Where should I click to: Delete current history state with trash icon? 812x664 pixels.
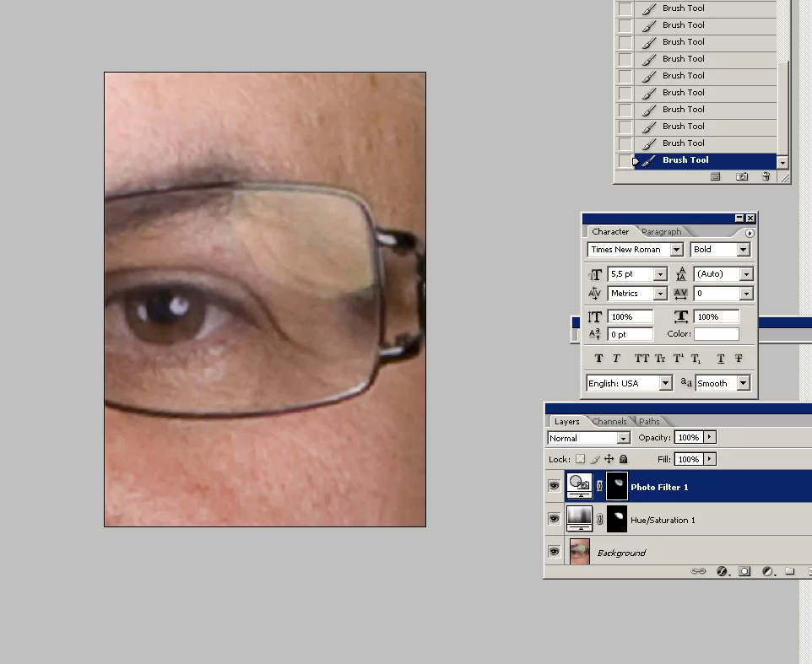pos(766,176)
